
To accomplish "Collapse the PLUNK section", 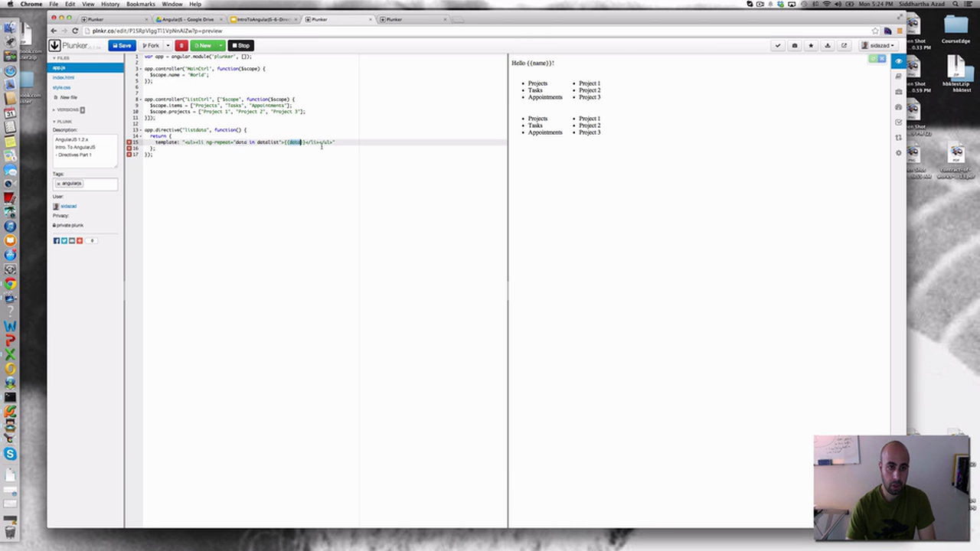I will tap(63, 122).
